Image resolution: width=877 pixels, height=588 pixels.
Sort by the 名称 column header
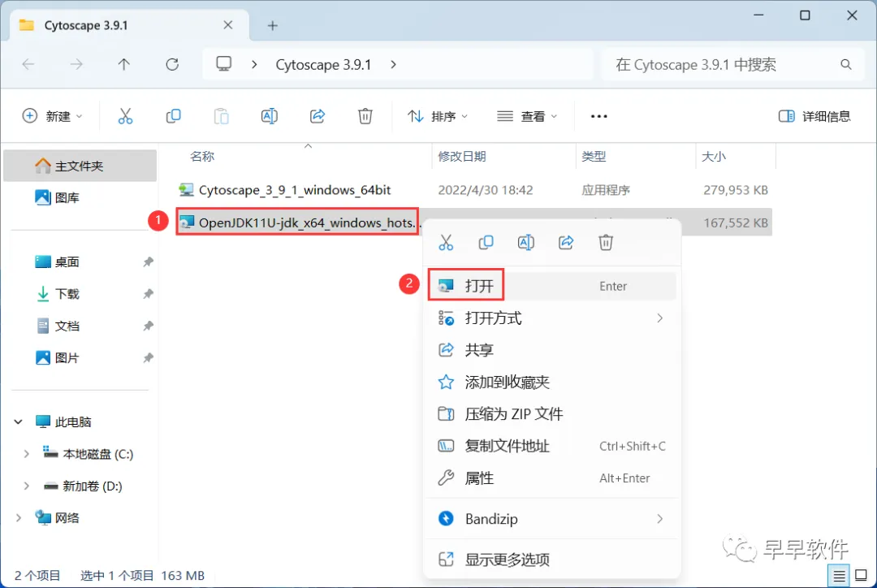(x=202, y=157)
